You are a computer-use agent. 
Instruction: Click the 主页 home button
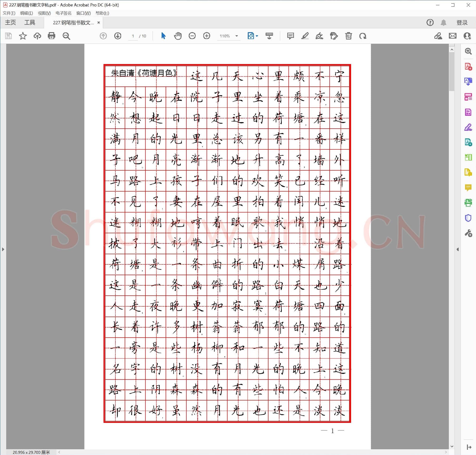[10, 22]
